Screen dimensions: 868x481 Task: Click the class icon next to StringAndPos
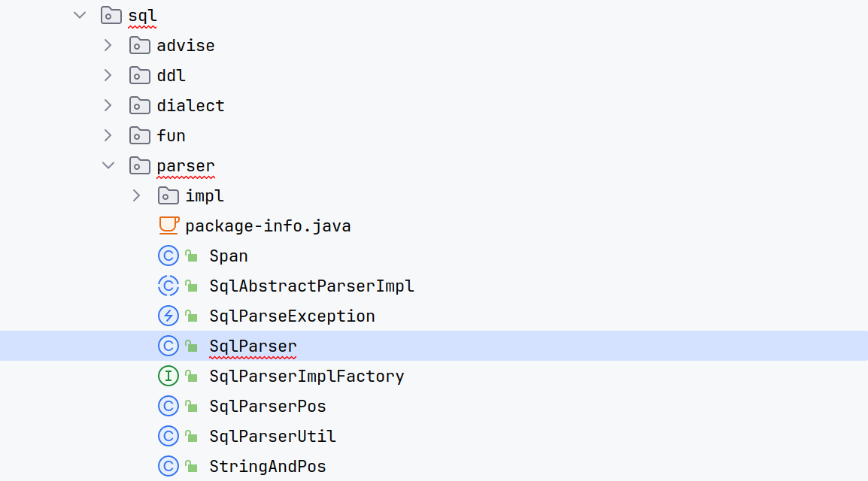tap(168, 466)
